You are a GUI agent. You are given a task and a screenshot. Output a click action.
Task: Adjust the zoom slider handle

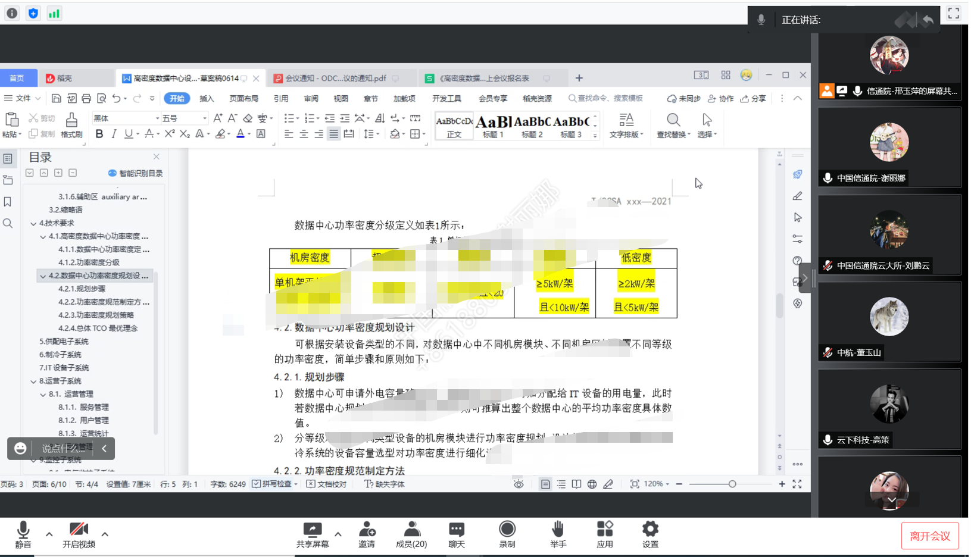732,484
